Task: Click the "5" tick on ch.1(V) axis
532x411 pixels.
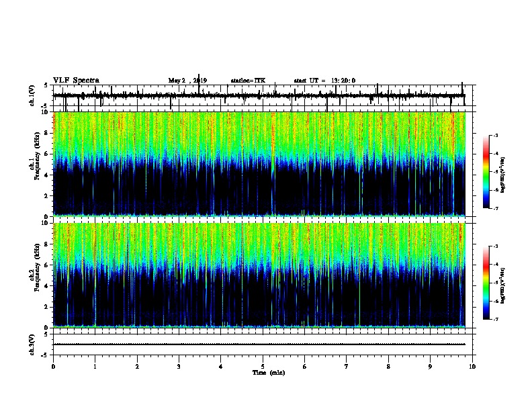Action: pos(46,85)
